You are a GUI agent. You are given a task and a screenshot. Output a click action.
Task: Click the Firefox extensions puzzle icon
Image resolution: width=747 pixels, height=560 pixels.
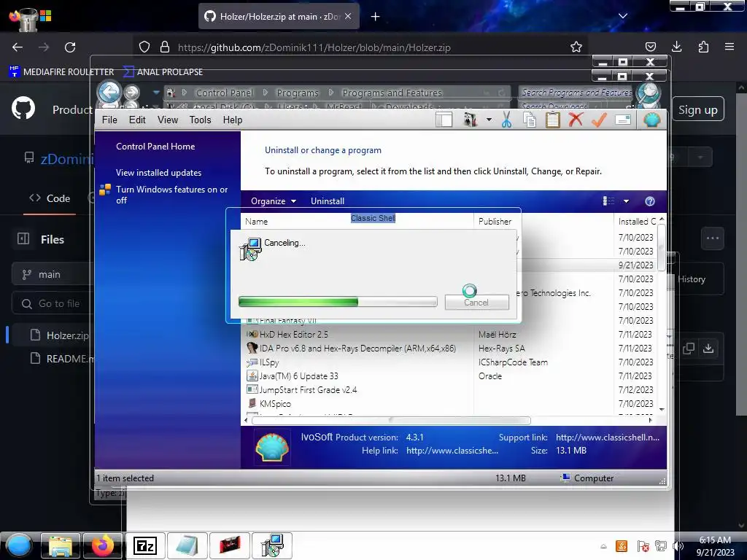[x=703, y=47]
